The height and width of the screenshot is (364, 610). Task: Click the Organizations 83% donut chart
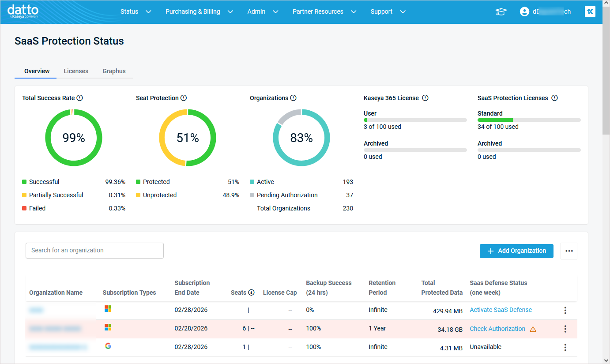[301, 138]
